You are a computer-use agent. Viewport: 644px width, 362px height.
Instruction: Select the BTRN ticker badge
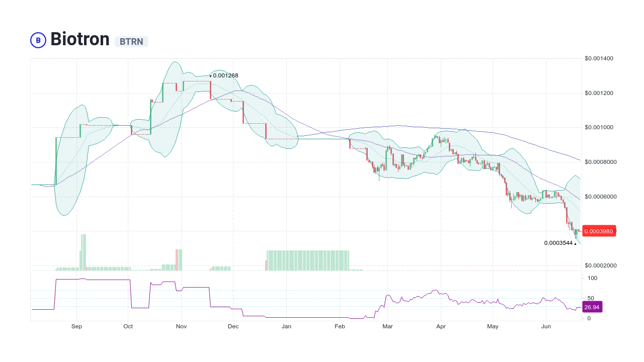point(131,42)
